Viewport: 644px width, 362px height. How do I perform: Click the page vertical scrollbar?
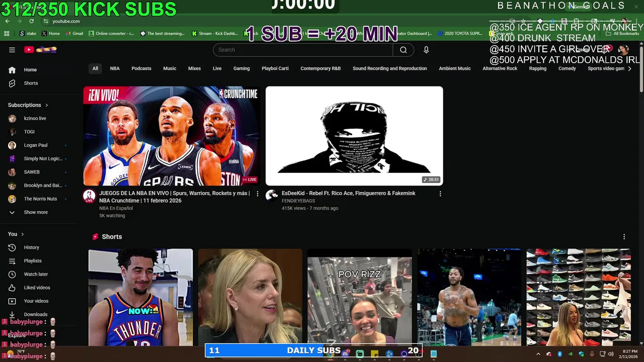[641, 70]
